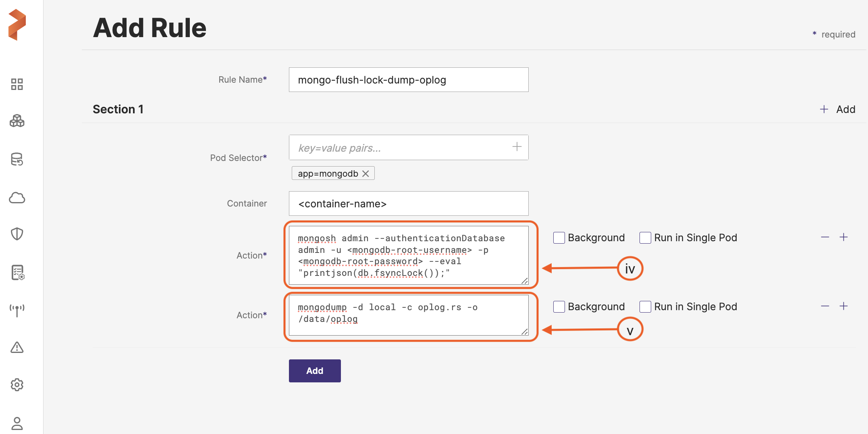
Task: Click the Rule Name input field
Action: [408, 80]
